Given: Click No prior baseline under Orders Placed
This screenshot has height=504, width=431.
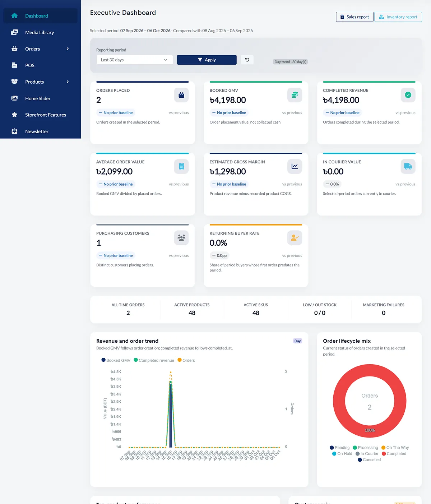Looking at the screenshot, I should (116, 112).
